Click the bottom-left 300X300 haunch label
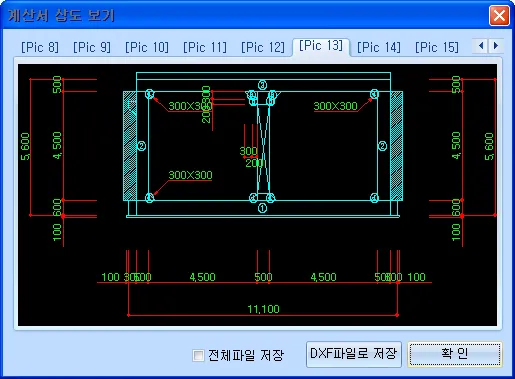This screenshot has width=515, height=379. click(190, 175)
